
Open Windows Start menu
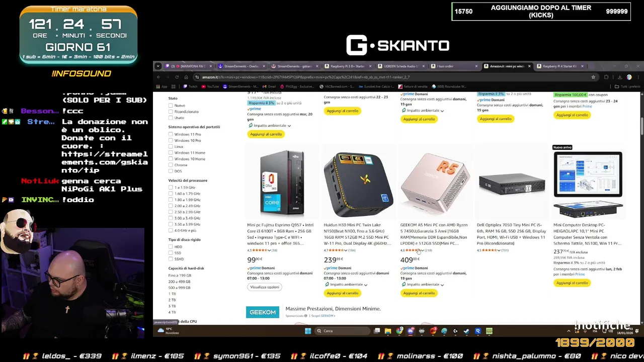308,331
